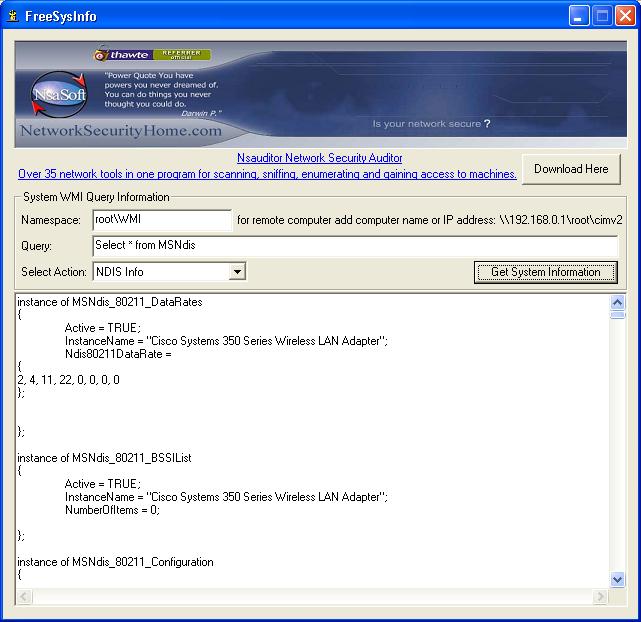Click 'instance of MSNdis_80211_BSSIList' line
This screenshot has width=641, height=622.
pyautogui.click(x=104, y=458)
